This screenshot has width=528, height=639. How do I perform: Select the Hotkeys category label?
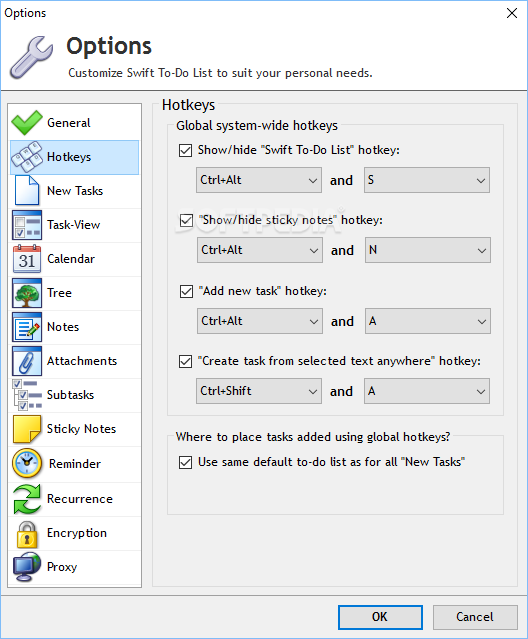click(69, 157)
